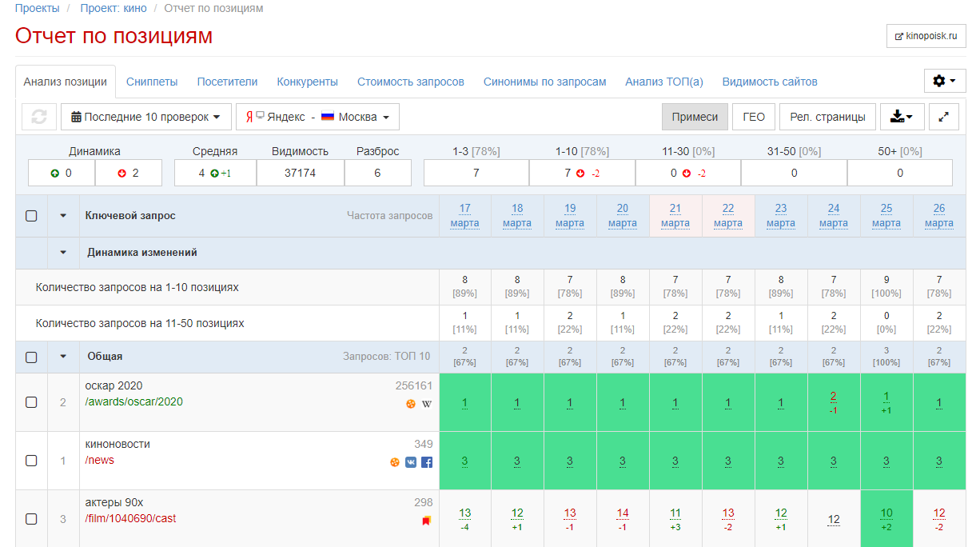Image resolution: width=980 pixels, height=547 pixels.
Task: Open the gear settings menu
Action: [945, 81]
